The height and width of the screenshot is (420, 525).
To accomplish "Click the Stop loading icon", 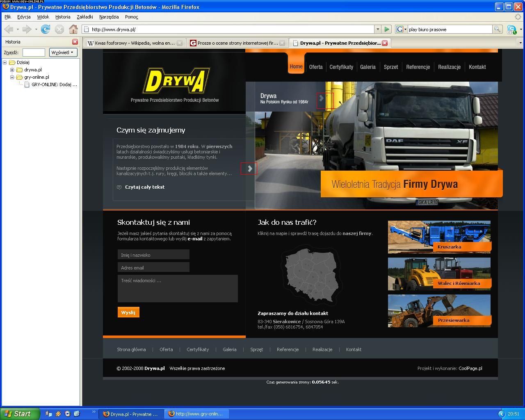I will 59,29.
